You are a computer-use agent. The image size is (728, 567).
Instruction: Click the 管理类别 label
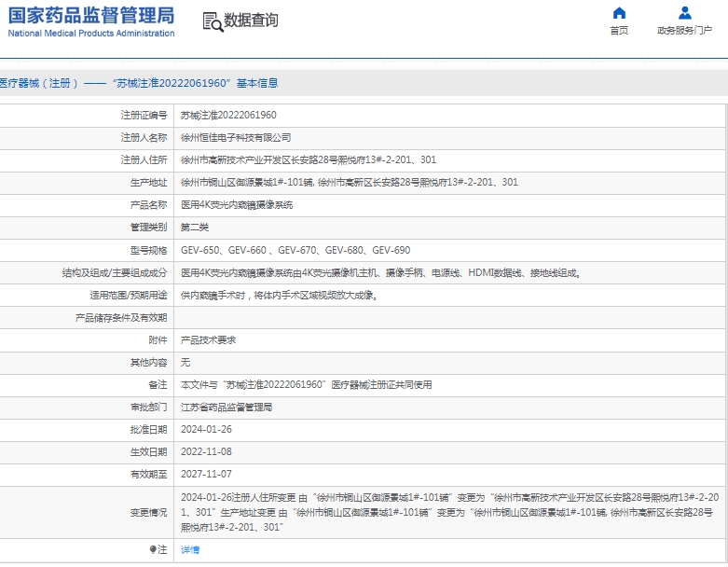[x=148, y=227]
